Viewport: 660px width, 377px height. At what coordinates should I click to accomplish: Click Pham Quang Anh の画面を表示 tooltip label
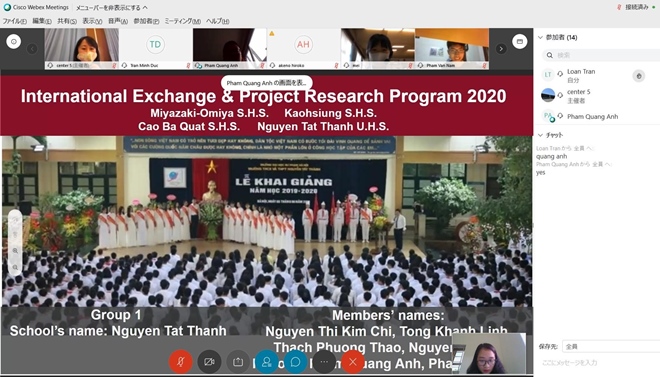[267, 83]
